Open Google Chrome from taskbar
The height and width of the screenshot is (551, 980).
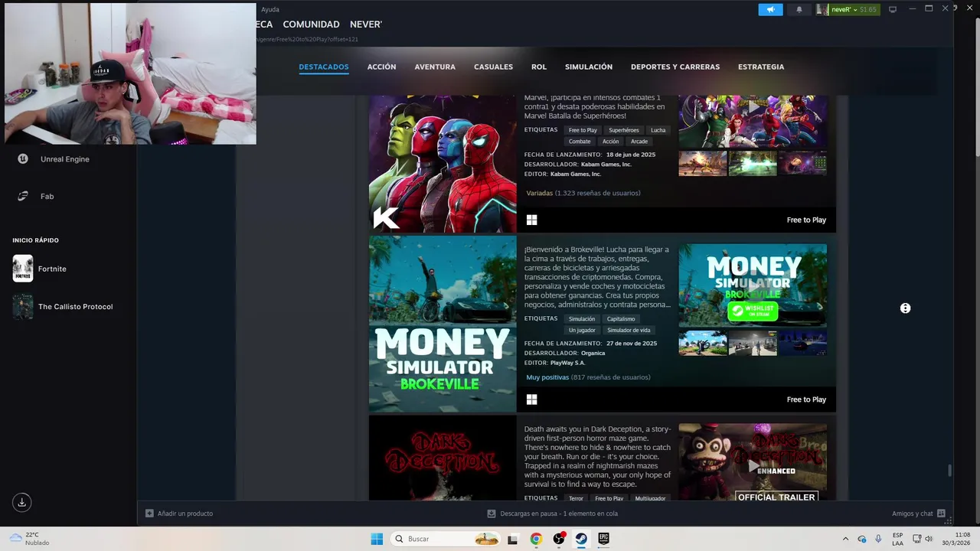[536, 539]
